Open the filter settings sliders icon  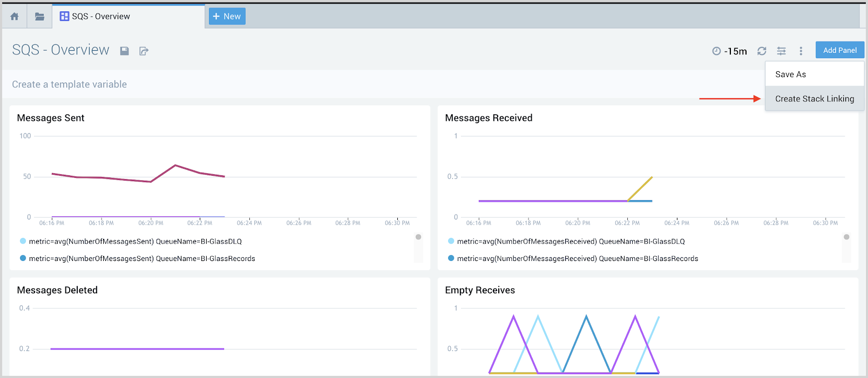(x=781, y=51)
